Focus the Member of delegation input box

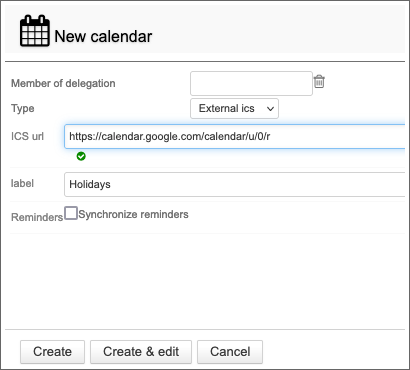point(251,83)
